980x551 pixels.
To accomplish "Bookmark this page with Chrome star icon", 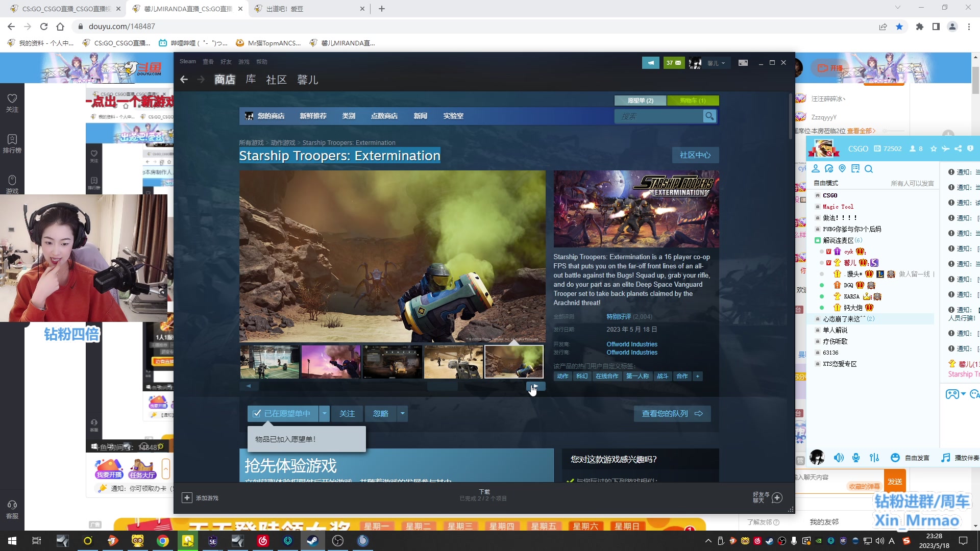I will (899, 27).
